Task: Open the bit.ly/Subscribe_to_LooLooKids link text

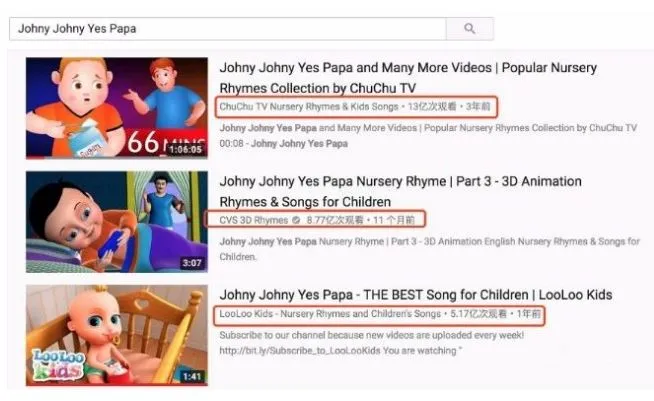Action: tap(300, 351)
